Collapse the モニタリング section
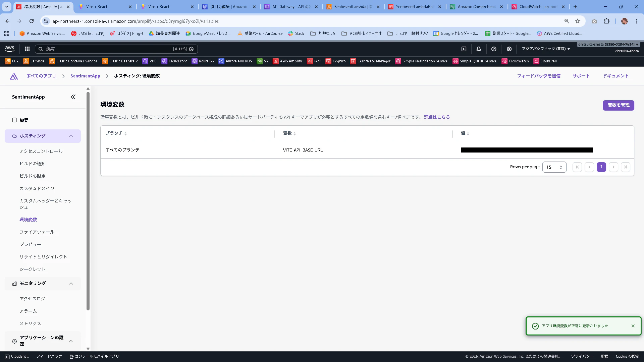Viewport: 644px width, 362px height. point(71,284)
